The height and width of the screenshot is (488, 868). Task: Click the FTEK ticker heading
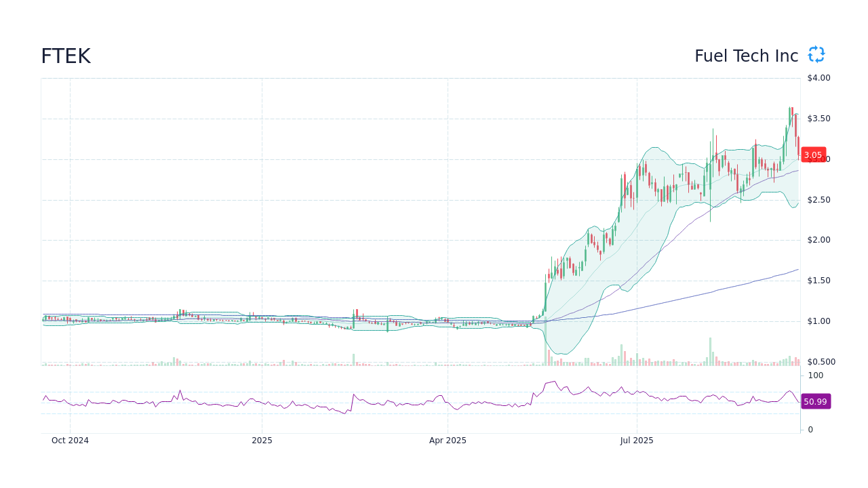pos(66,56)
